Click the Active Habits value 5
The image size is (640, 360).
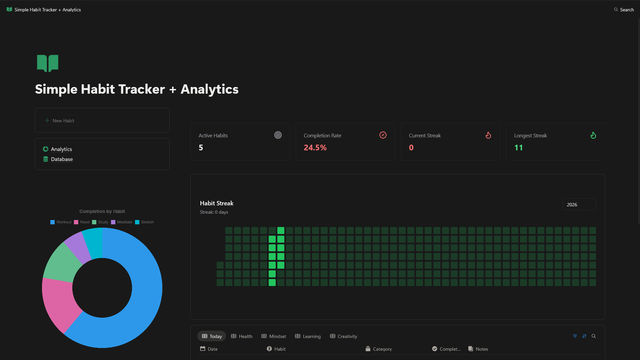click(x=201, y=147)
